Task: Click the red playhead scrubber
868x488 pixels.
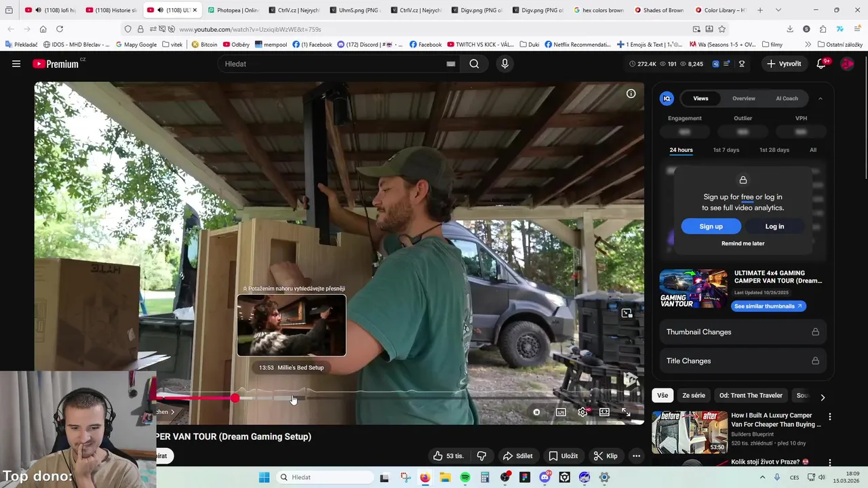Action: tap(235, 398)
